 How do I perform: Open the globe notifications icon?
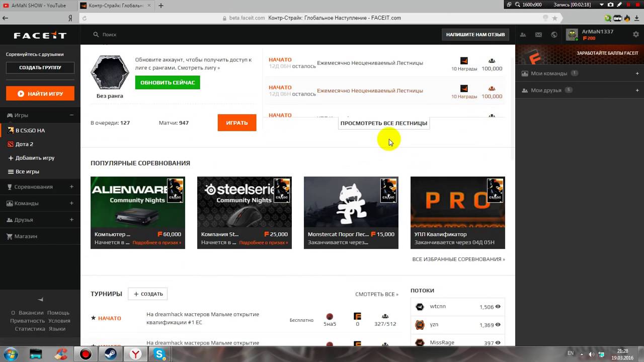(x=554, y=35)
